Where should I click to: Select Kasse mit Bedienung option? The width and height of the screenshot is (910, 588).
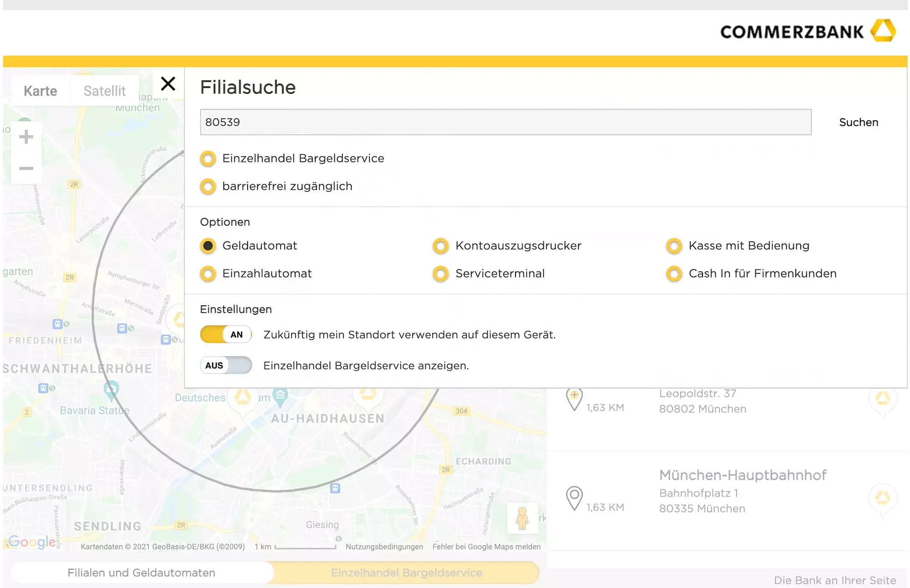pos(674,246)
